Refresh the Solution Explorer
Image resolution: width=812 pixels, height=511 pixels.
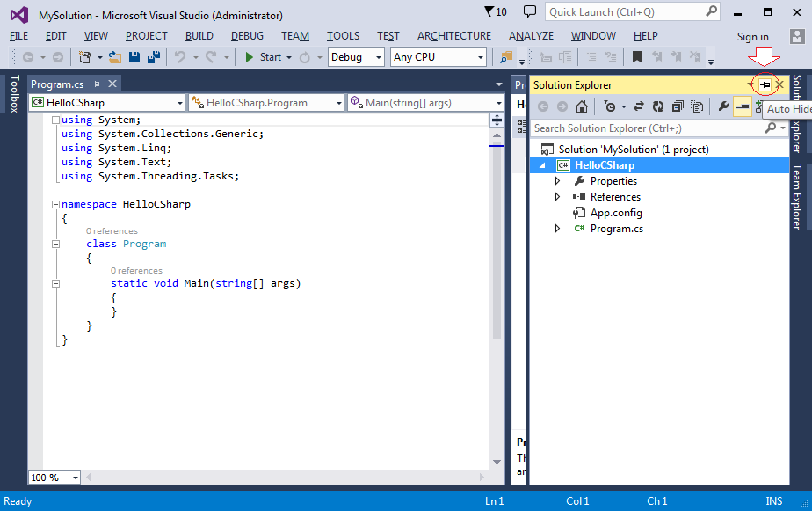coord(657,106)
